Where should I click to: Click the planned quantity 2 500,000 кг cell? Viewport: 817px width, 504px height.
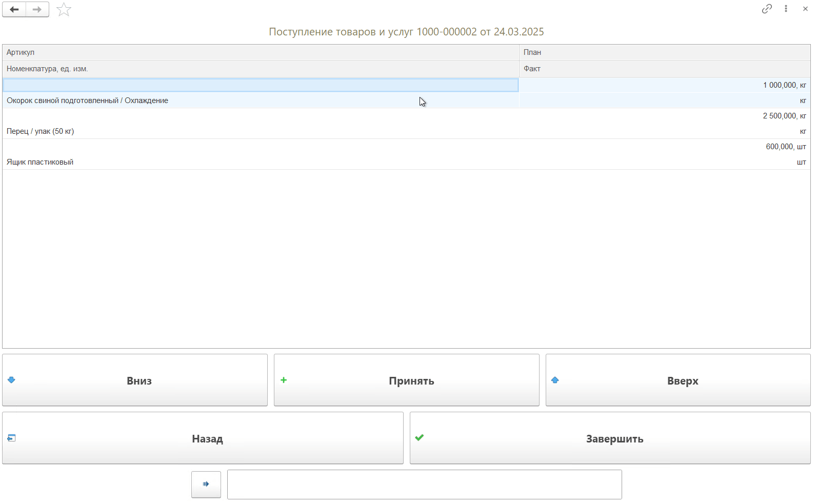click(x=784, y=116)
